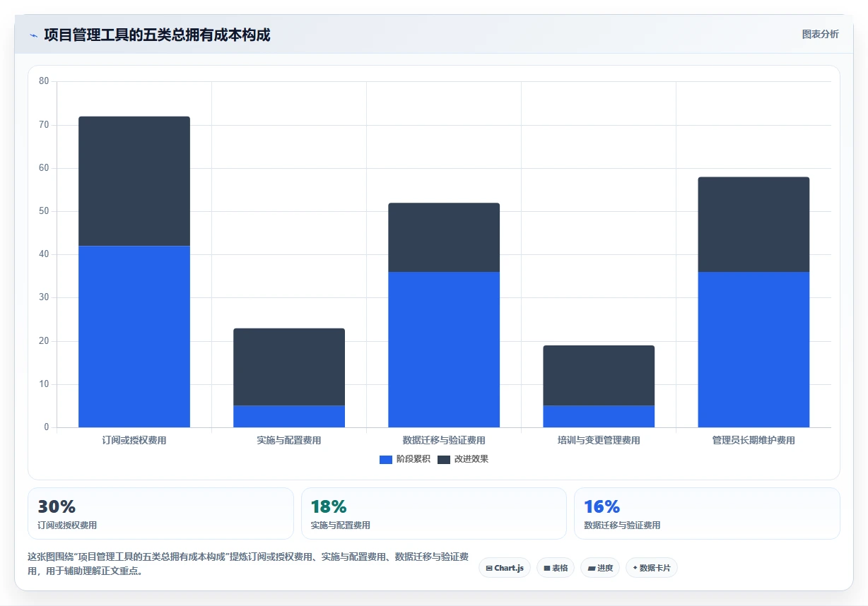Click the blue bar segment for 管理员长期维护费用
868x606 pixels.
[x=753, y=350]
